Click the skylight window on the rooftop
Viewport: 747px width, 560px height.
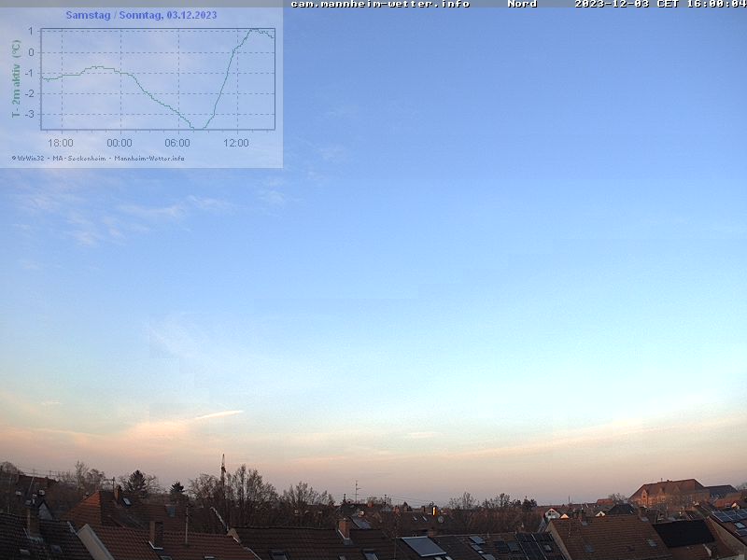click(424, 546)
